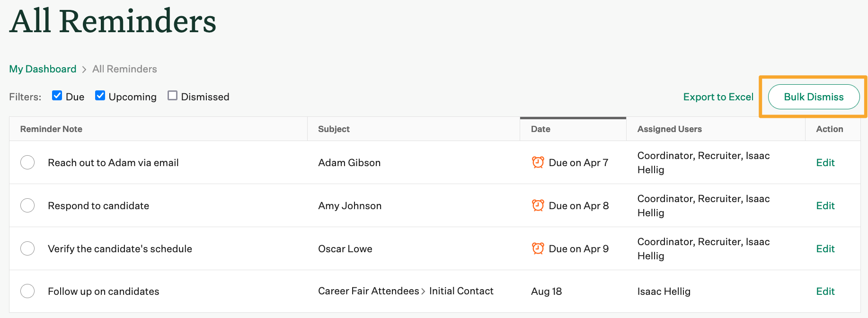The width and height of the screenshot is (868, 318).
Task: Open the Initial Contact stage link
Action: coord(461,291)
